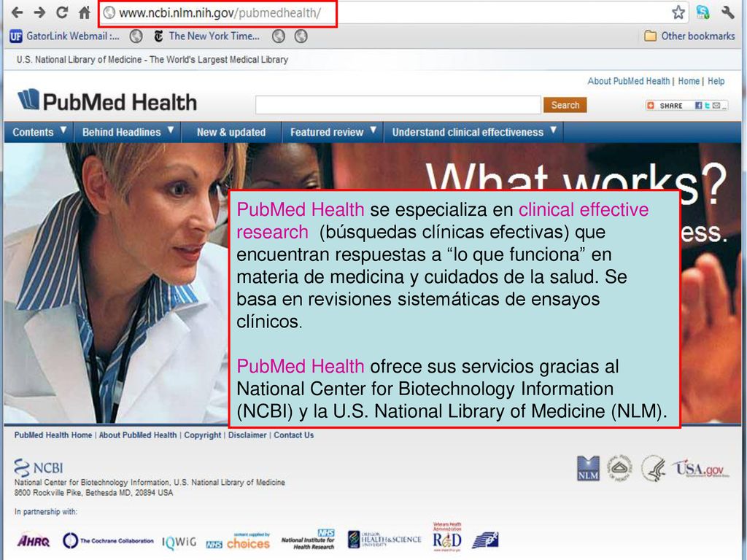Click The Cochrane Collaboration logo
Image resolution: width=747 pixels, height=560 pixels.
coord(108,540)
